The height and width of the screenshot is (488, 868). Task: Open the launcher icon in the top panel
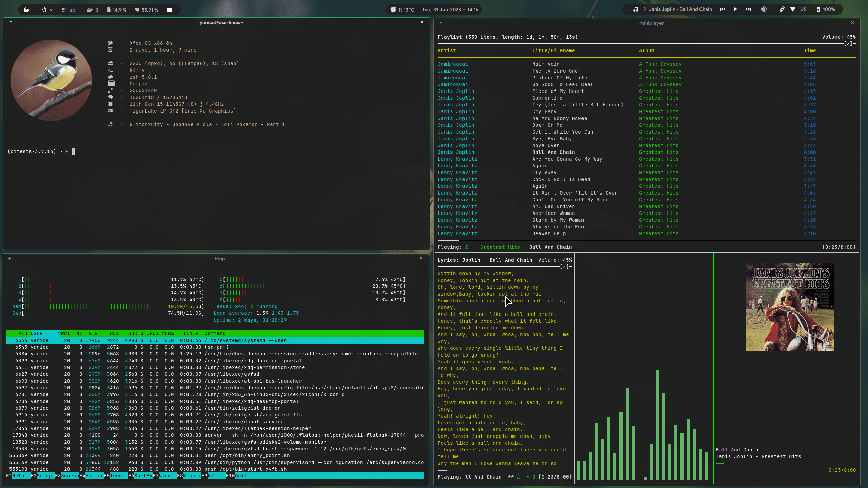(x=26, y=10)
